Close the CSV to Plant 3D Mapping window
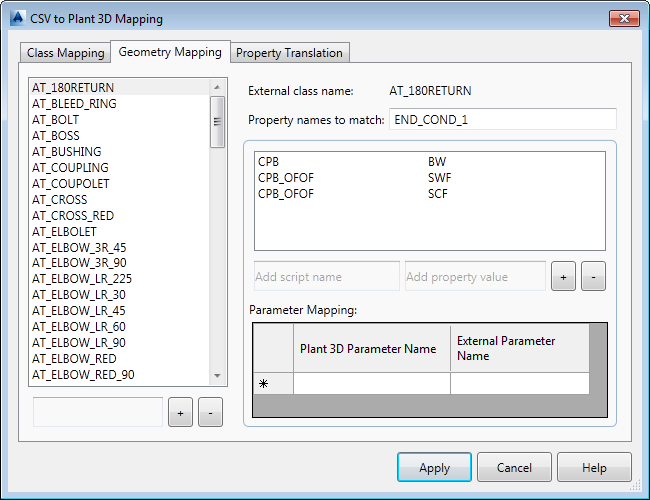Screen dimensions: 650x500 coord(624,18)
